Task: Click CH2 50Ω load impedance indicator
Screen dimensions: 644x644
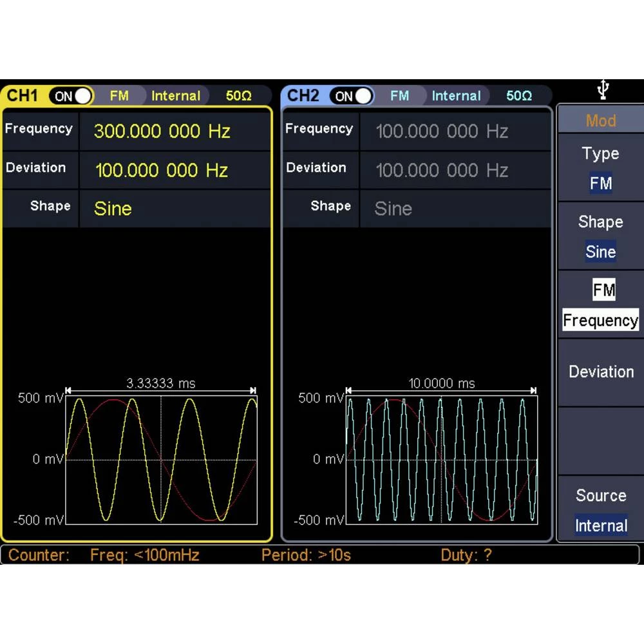Action: 519,96
